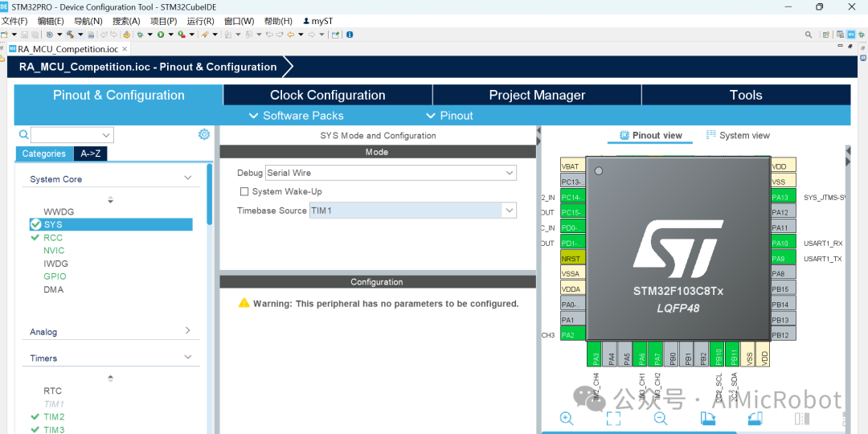Viewport: 868px width, 434px height.
Task: Open the Timebase Source dropdown
Action: pyautogui.click(x=510, y=211)
